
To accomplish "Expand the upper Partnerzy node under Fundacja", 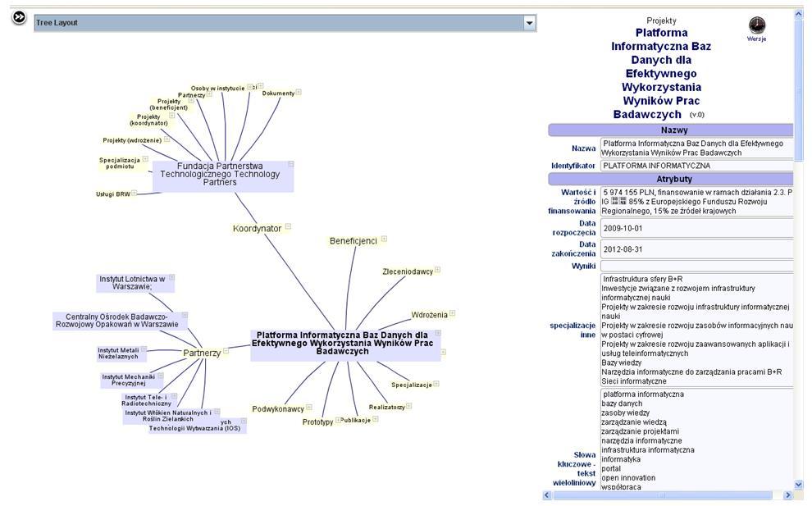I will click(x=209, y=93).
